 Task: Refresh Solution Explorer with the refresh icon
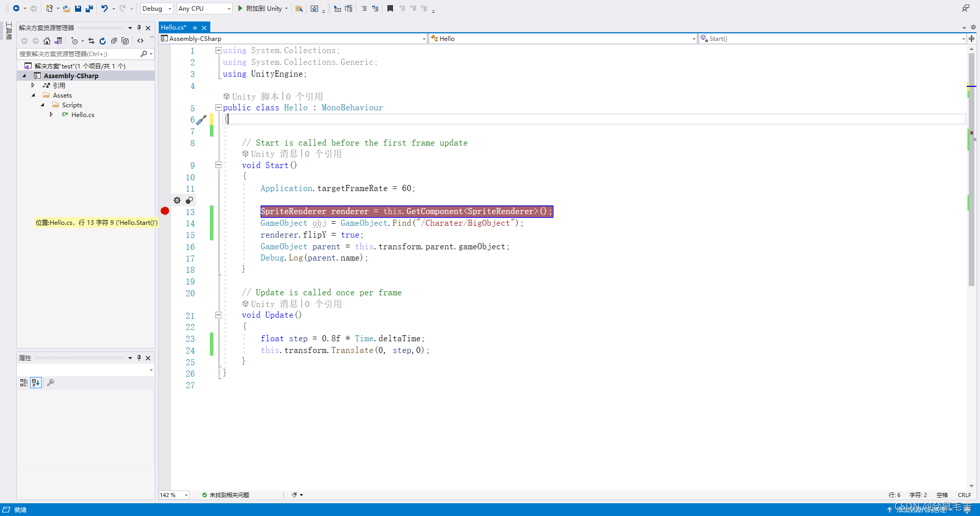click(x=103, y=41)
